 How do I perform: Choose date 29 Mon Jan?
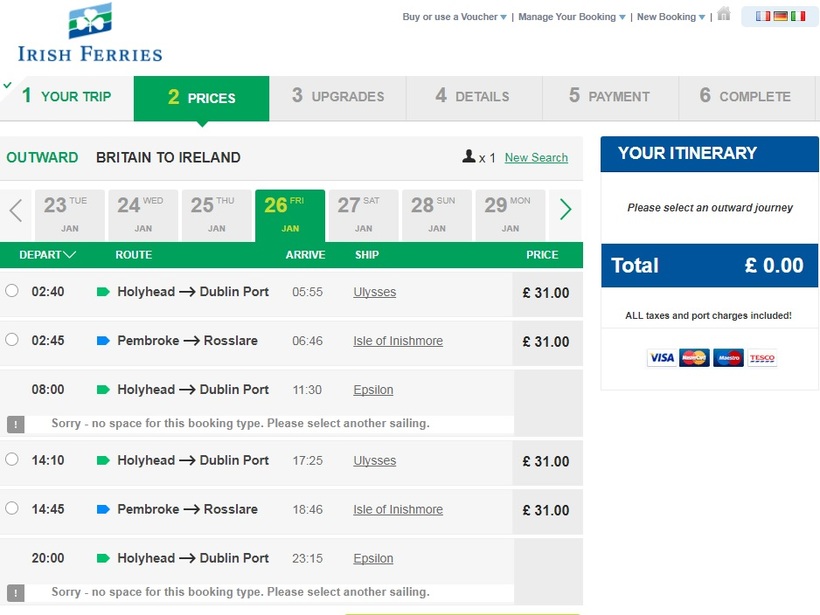coord(510,215)
